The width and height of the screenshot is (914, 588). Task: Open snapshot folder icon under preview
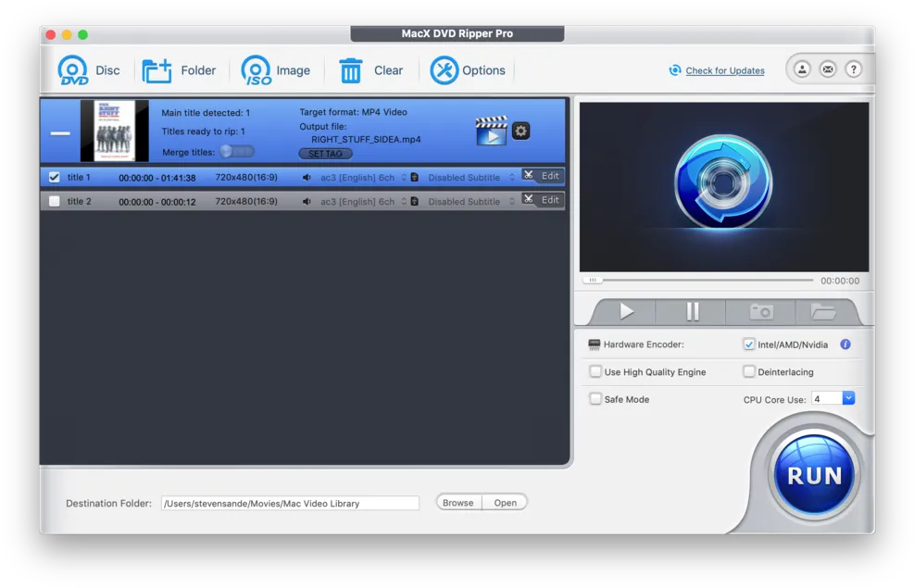pyautogui.click(x=823, y=312)
